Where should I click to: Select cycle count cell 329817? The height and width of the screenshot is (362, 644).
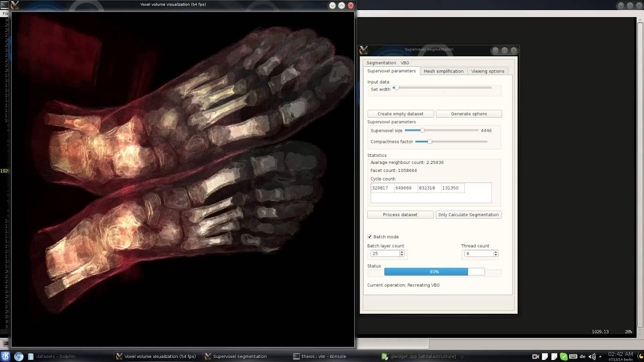(x=382, y=188)
